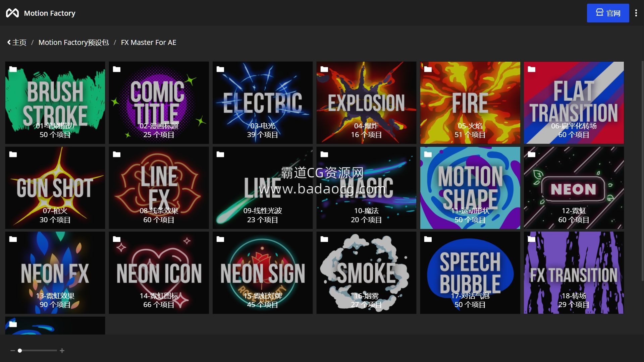644x362 pixels.
Task: Click folder icon on Smoke card
Action: click(x=324, y=239)
